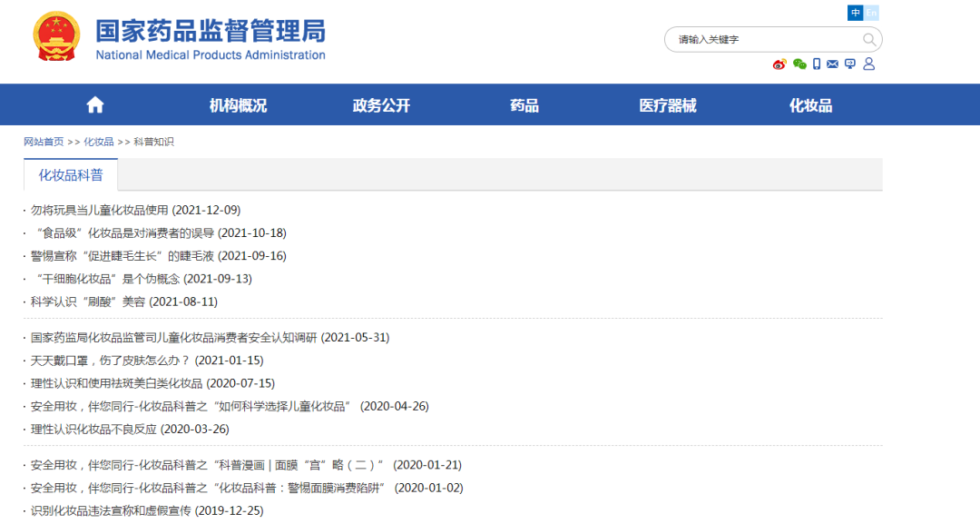Open the 机构概况 menu
This screenshot has width=980, height=524.
point(238,105)
